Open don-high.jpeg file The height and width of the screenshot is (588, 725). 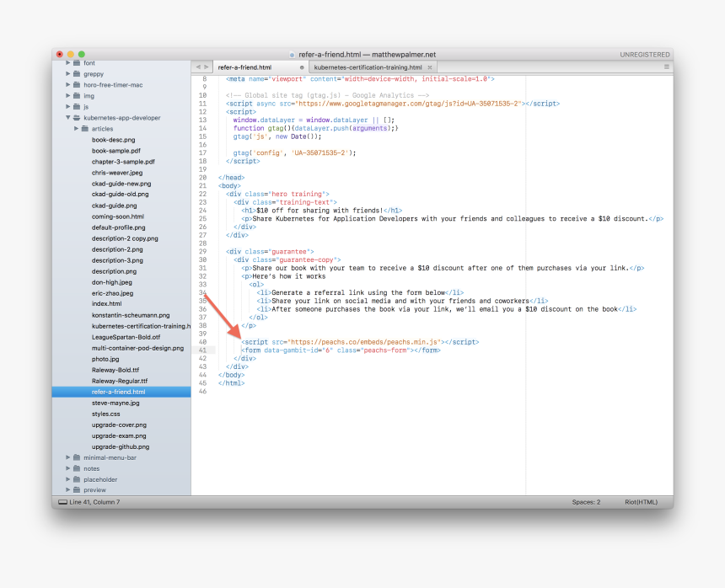tap(112, 282)
